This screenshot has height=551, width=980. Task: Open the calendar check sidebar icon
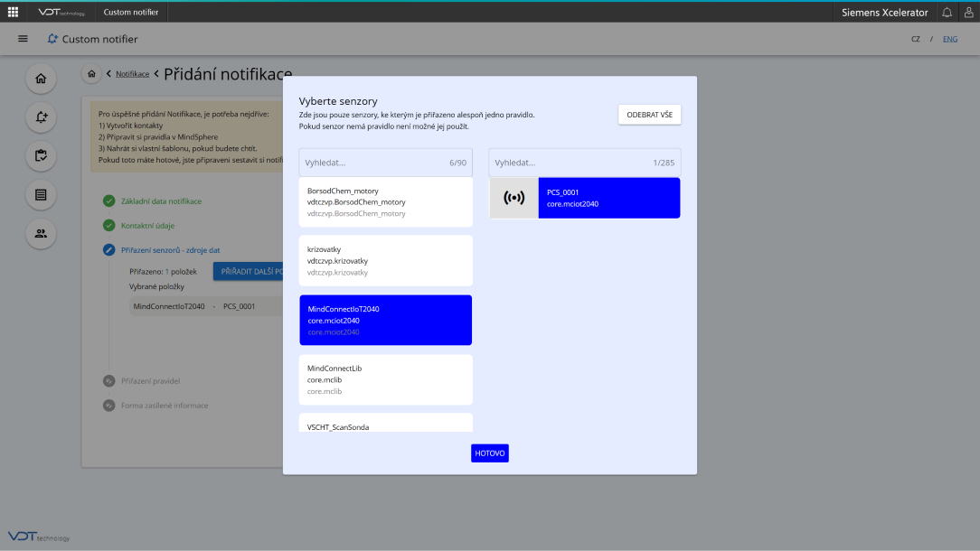coord(41,155)
